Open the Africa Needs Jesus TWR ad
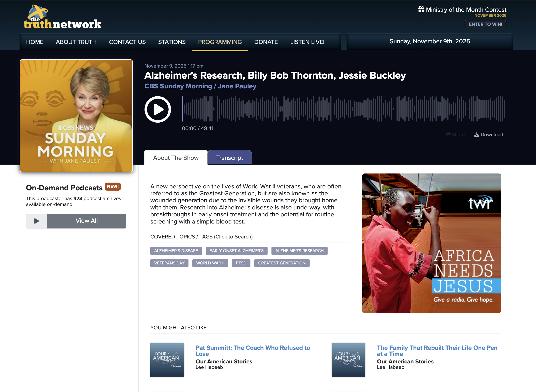536x392 pixels. click(x=431, y=243)
